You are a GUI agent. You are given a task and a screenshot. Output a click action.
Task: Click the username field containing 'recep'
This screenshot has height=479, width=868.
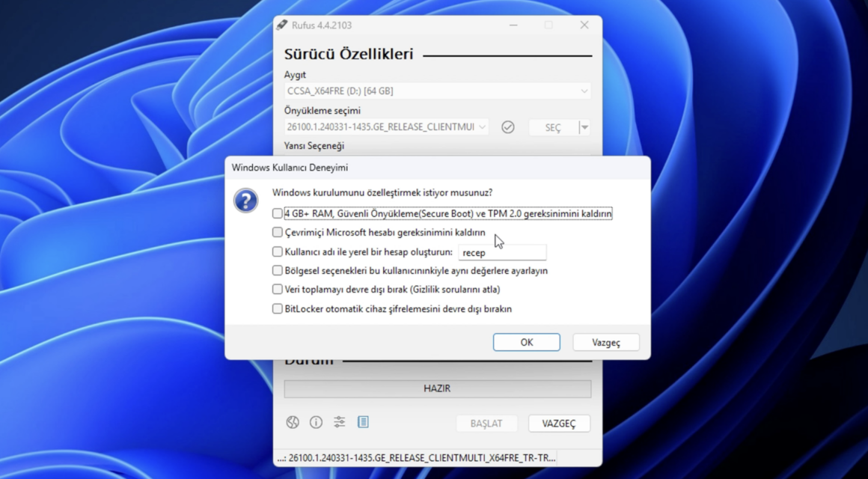502,252
